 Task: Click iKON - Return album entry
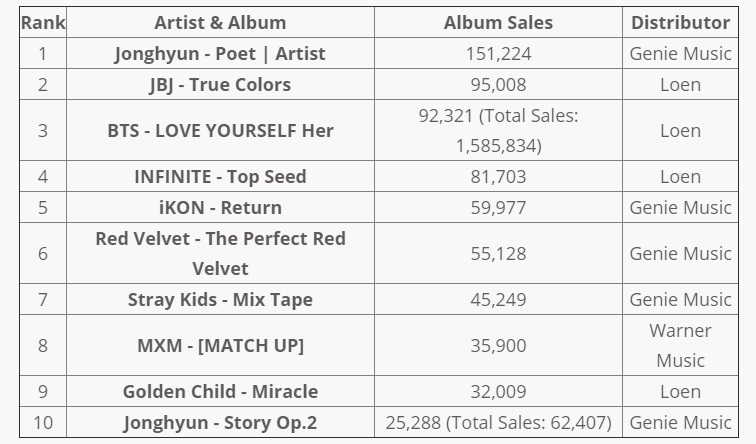(220, 207)
